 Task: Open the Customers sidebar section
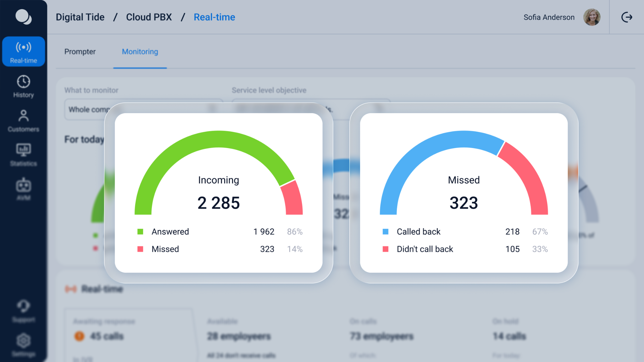pos(24,121)
